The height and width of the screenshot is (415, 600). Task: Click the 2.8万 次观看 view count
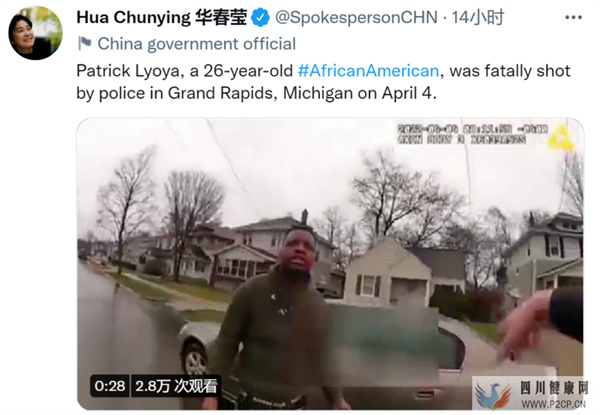tap(176, 386)
